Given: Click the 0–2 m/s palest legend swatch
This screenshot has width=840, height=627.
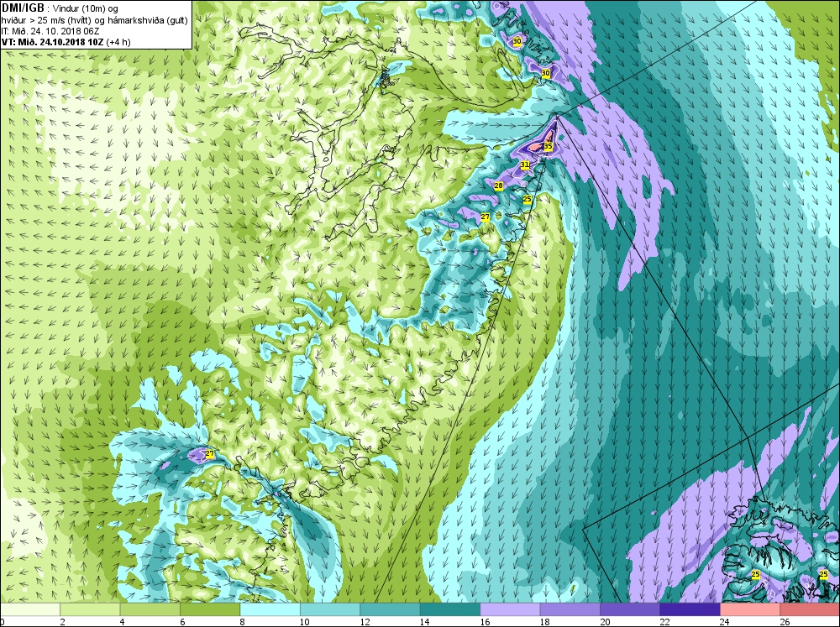Looking at the screenshot, I should tap(30, 609).
